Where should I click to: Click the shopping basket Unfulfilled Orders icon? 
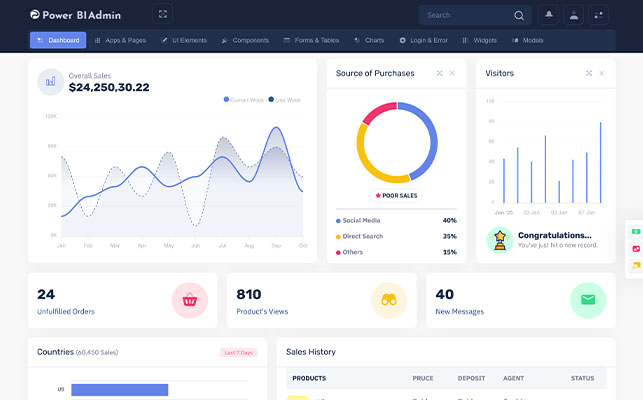[x=190, y=300]
